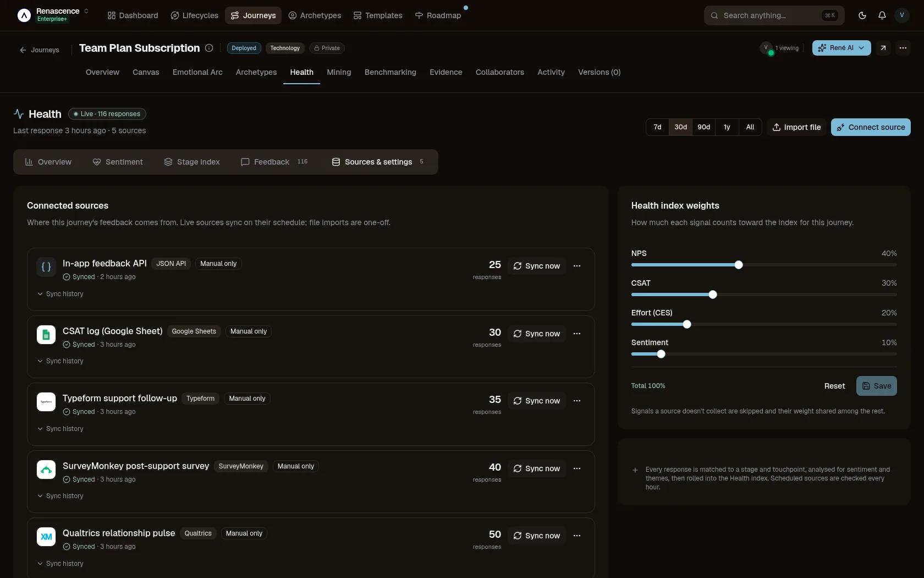Click info icon beside Team Plan Subscription
This screenshot has width=924, height=578.
(x=209, y=48)
